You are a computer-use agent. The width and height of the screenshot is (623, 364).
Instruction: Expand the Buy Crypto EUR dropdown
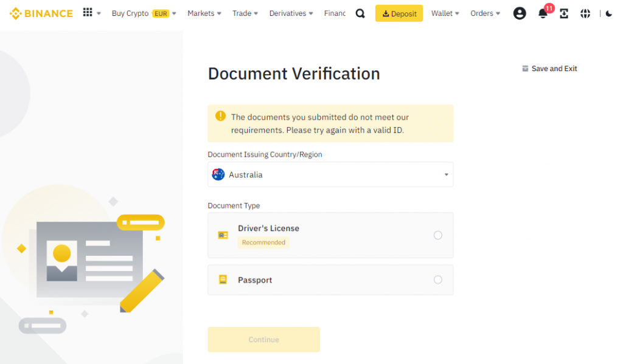click(144, 13)
